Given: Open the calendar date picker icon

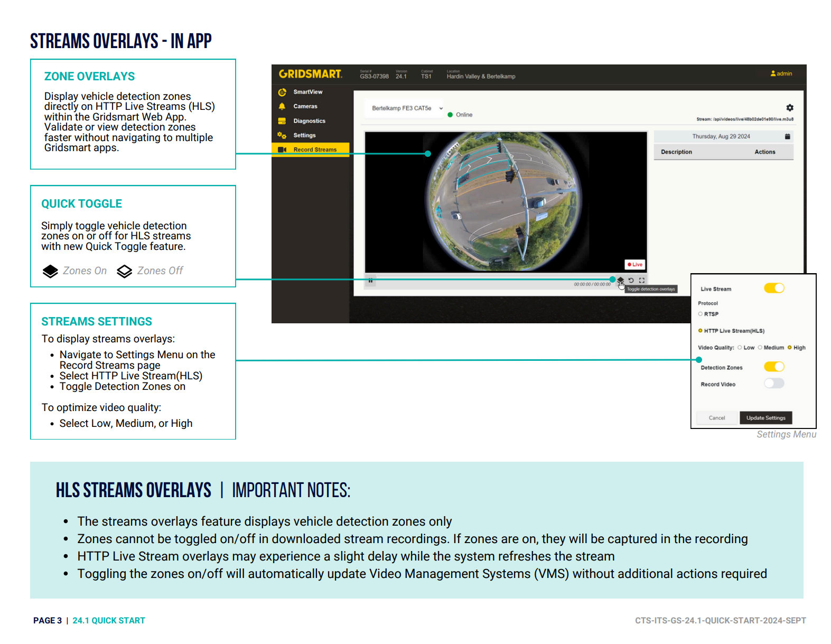Looking at the screenshot, I should (x=787, y=136).
